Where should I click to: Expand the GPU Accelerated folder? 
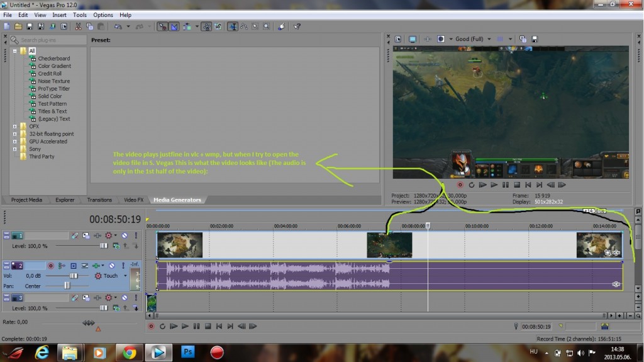coord(15,142)
